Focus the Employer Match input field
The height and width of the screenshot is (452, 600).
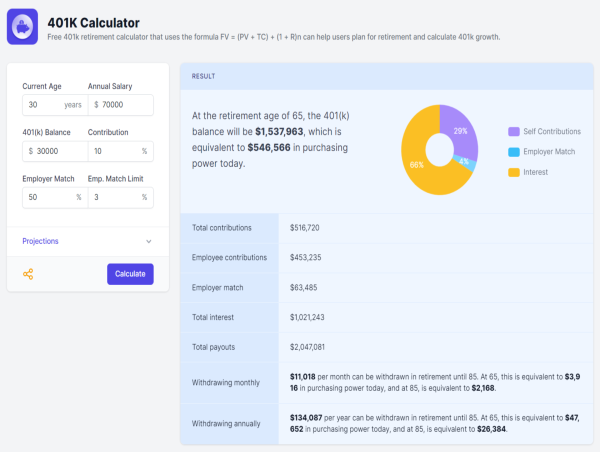[x=55, y=197]
